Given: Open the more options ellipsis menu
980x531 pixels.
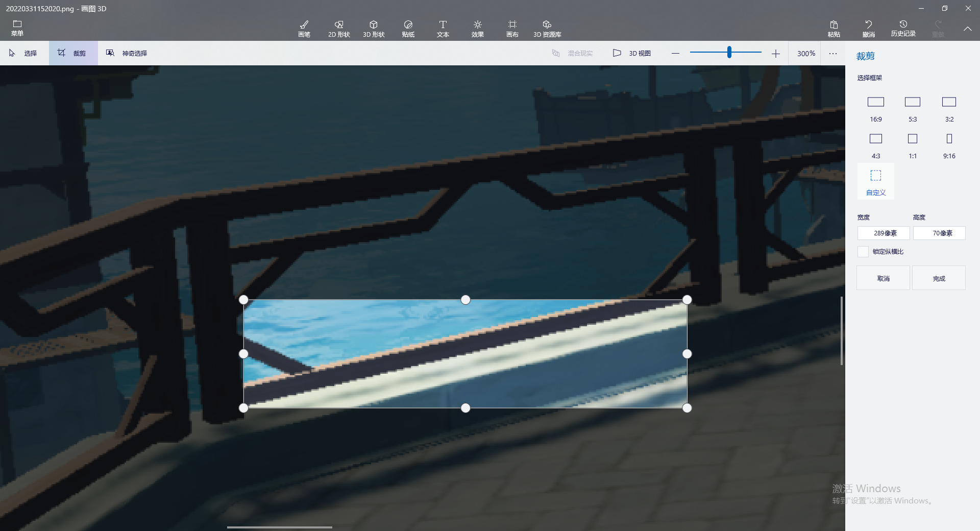Looking at the screenshot, I should coord(833,53).
